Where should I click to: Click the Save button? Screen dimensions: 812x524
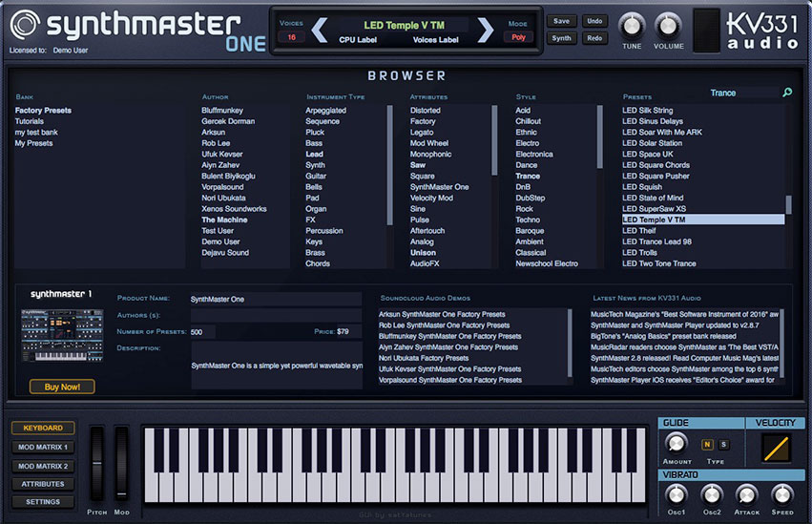(561, 21)
